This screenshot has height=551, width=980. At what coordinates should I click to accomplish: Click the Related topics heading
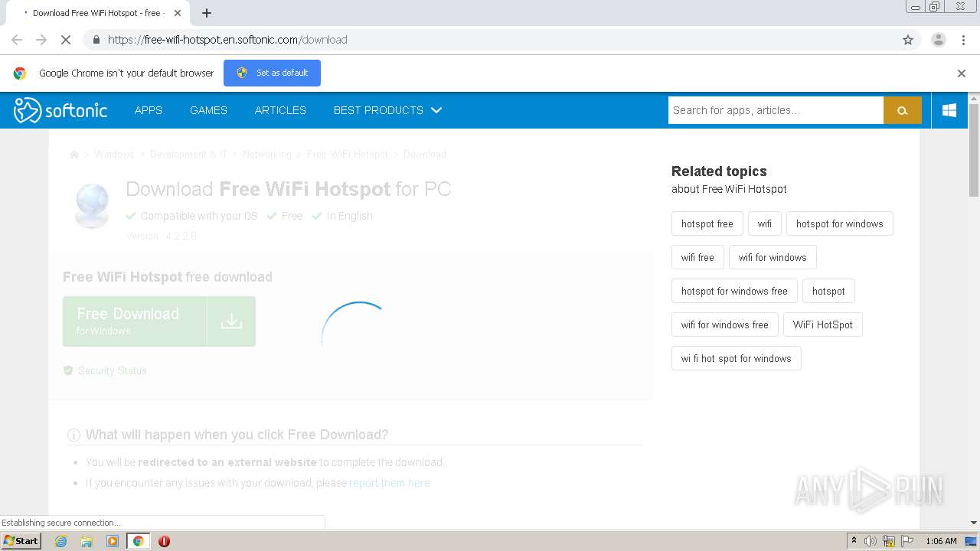pyautogui.click(x=719, y=171)
